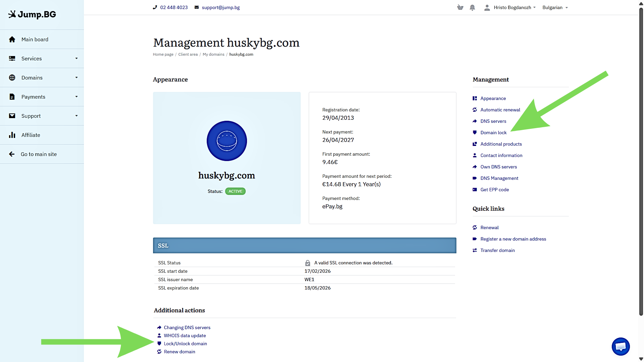This screenshot has width=644, height=362.
Task: Click the huskybg.com globe avatar
Action: coord(227,141)
